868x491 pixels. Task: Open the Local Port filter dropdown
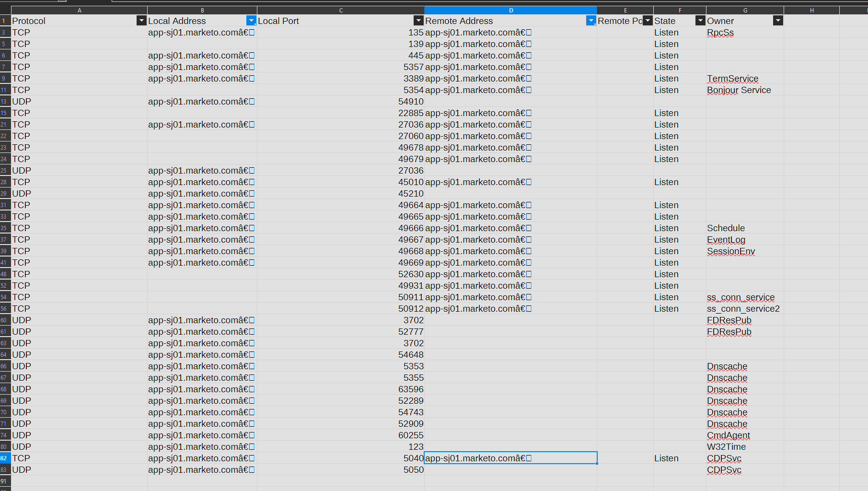click(x=418, y=21)
